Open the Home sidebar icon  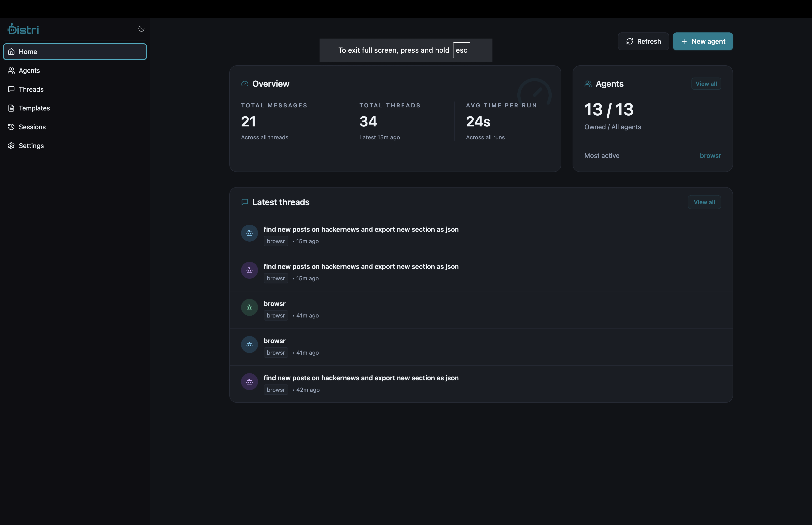pos(11,51)
